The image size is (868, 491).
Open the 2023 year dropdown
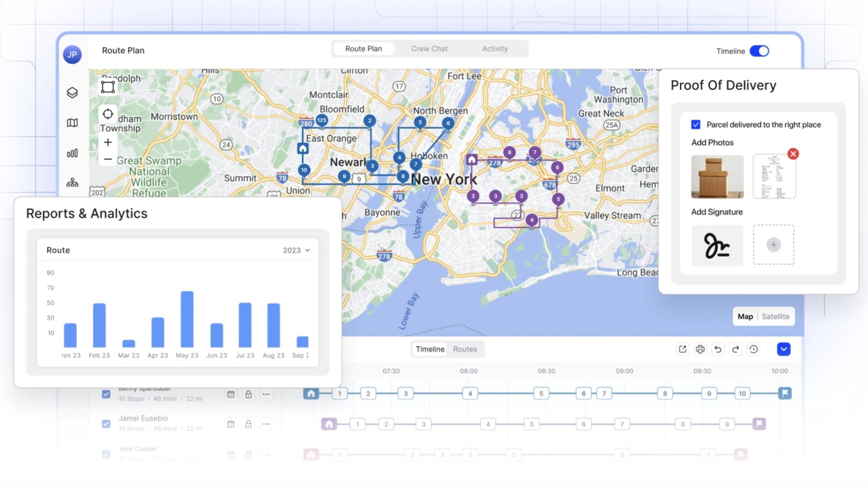[296, 250]
